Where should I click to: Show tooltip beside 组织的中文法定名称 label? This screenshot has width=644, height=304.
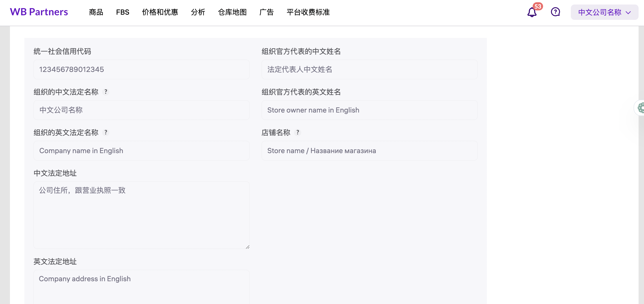106,92
